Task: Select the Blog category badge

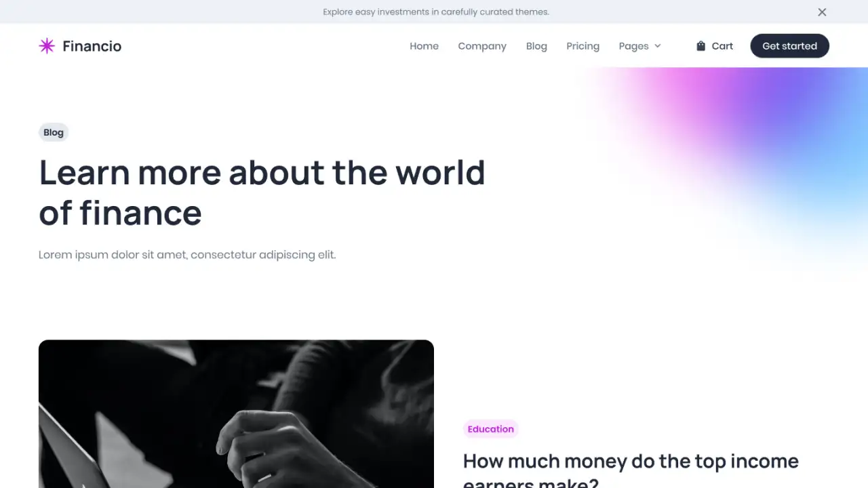Action: (x=54, y=132)
